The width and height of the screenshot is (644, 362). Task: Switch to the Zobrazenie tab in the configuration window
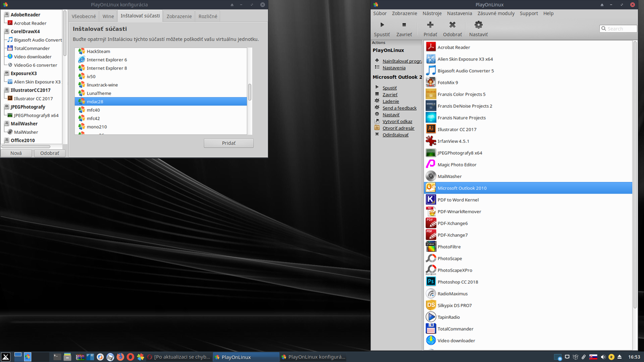pyautogui.click(x=179, y=16)
